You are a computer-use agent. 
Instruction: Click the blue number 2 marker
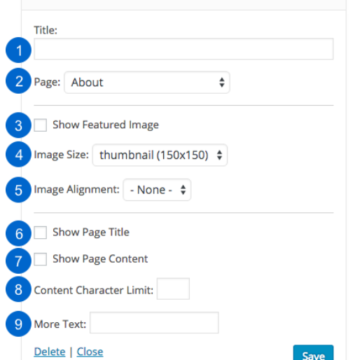click(x=19, y=82)
